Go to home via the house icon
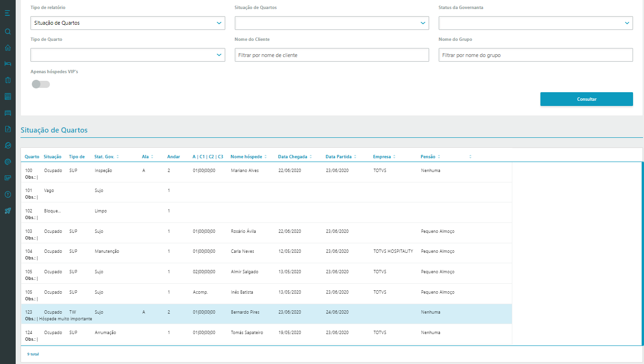Viewport: 644px width, 364px height. 8,48
